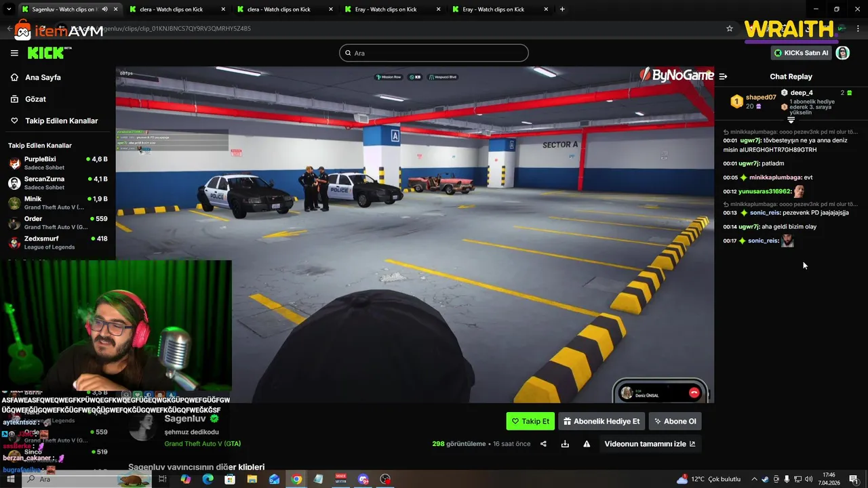The height and width of the screenshot is (488, 868).
Task: Open Google Chrome from taskbar
Action: click(296, 479)
